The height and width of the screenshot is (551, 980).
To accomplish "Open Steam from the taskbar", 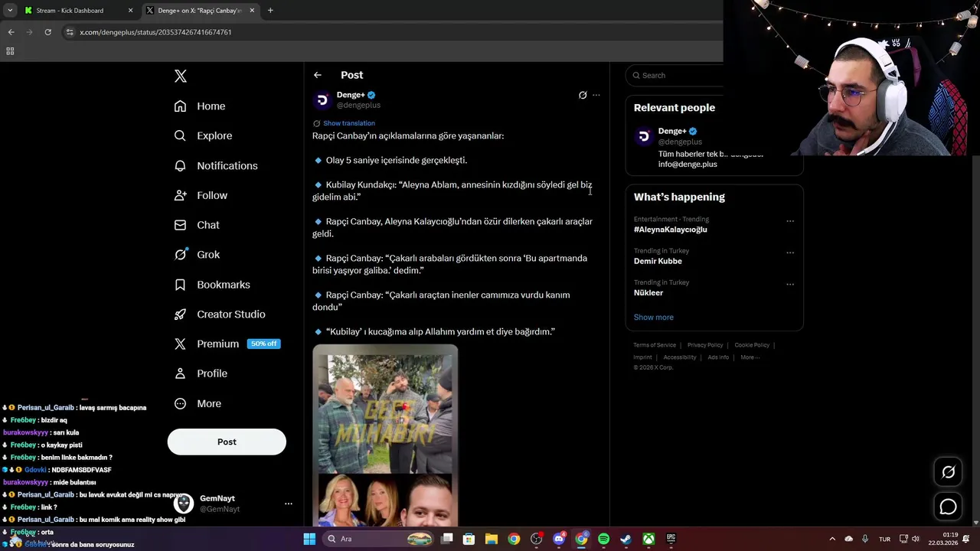I will (626, 539).
